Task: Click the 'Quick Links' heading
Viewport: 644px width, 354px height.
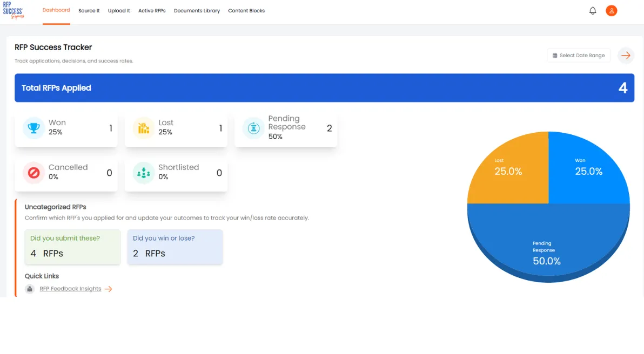Action: [42, 276]
